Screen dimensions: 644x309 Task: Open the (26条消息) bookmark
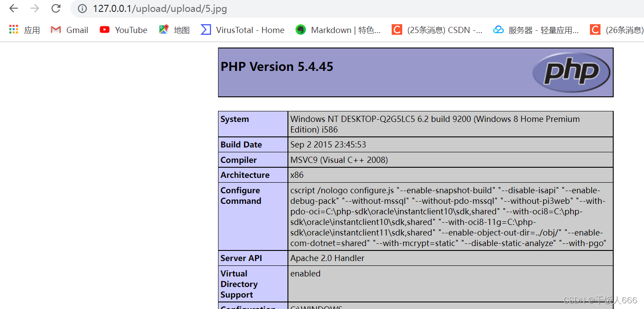(x=617, y=30)
